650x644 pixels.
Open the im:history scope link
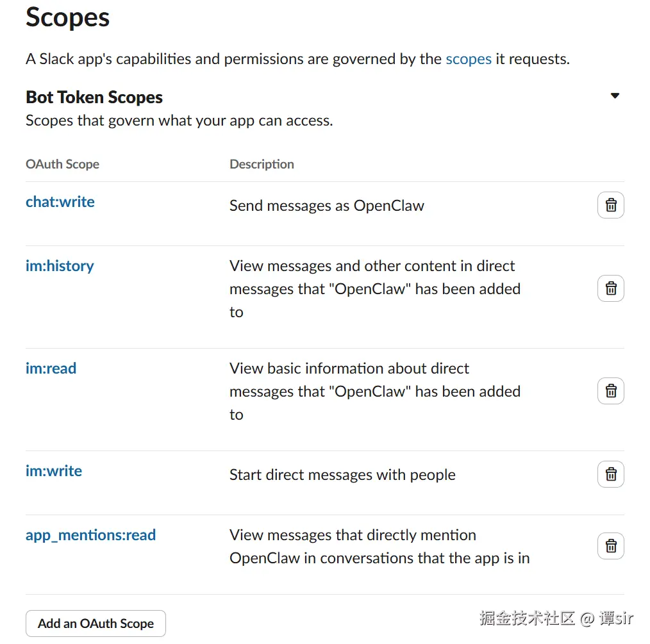point(60,266)
